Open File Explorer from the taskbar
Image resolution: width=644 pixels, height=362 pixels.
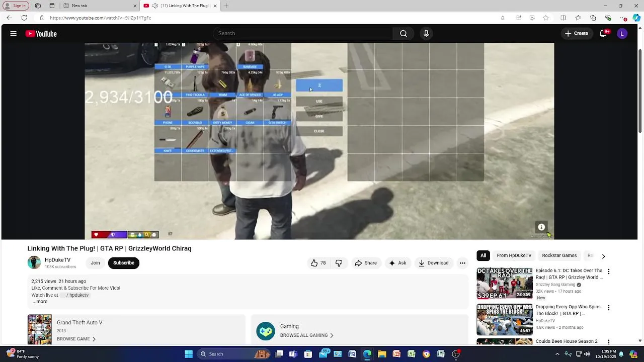pyautogui.click(x=382, y=354)
